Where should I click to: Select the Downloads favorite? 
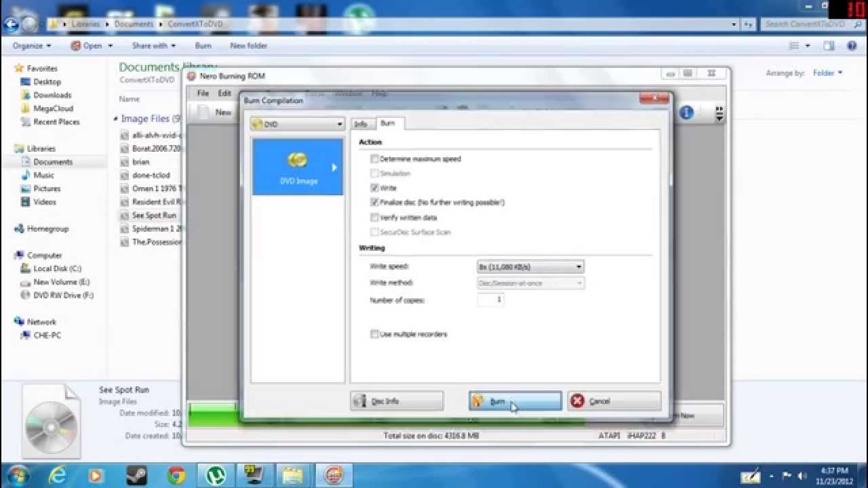point(52,96)
